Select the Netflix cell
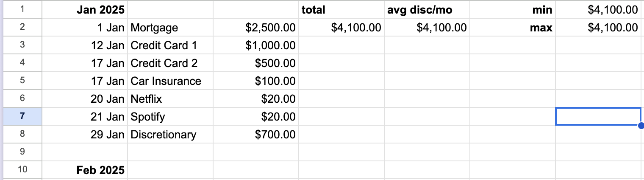644x180 pixels. pyautogui.click(x=170, y=99)
